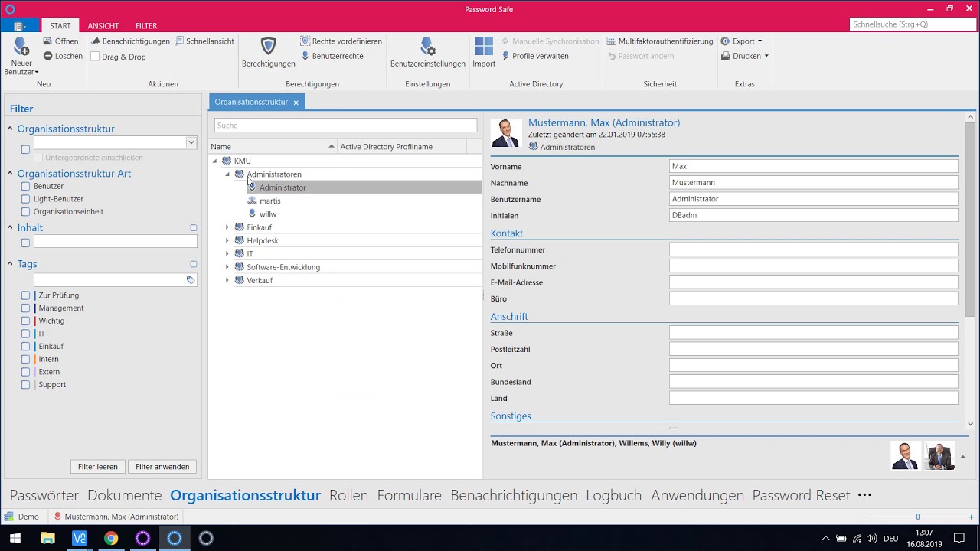Click the Filter anwenden button
The height and width of the screenshot is (551, 980).
[162, 467]
